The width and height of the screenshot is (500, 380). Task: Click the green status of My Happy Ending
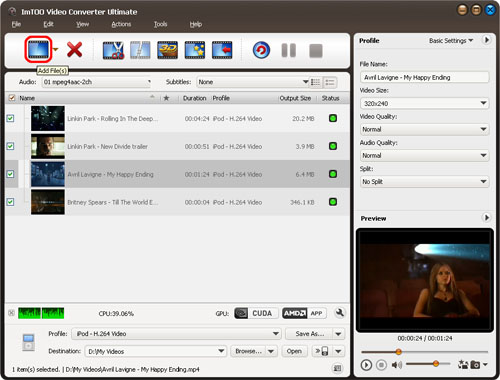333,174
